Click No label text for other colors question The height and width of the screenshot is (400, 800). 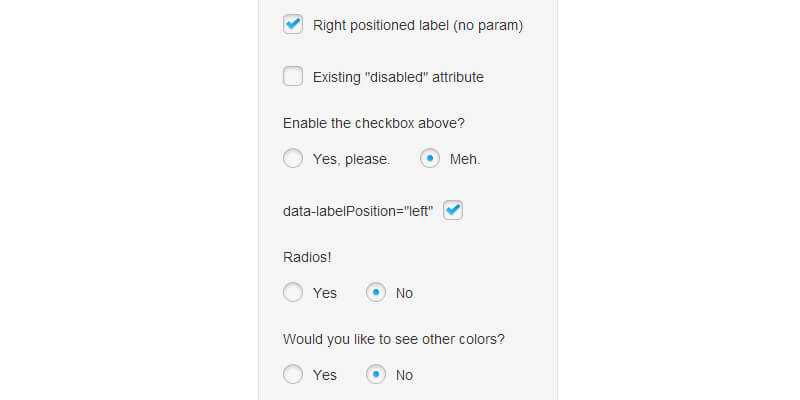[404, 376]
